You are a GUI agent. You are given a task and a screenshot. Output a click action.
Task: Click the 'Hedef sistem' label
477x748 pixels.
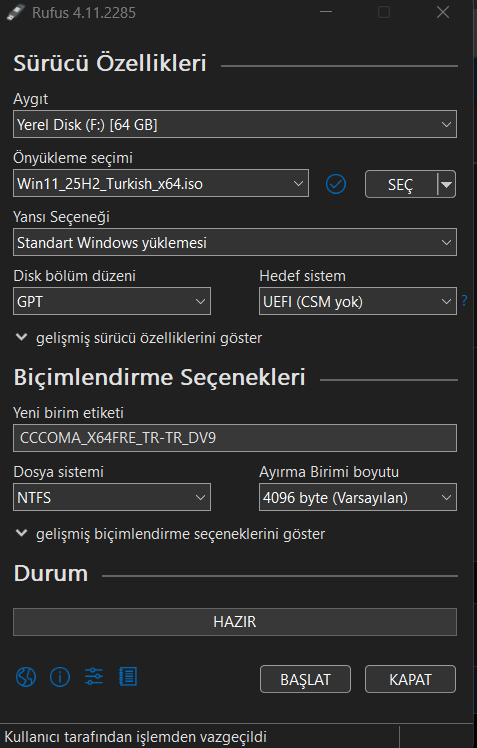coord(302,276)
